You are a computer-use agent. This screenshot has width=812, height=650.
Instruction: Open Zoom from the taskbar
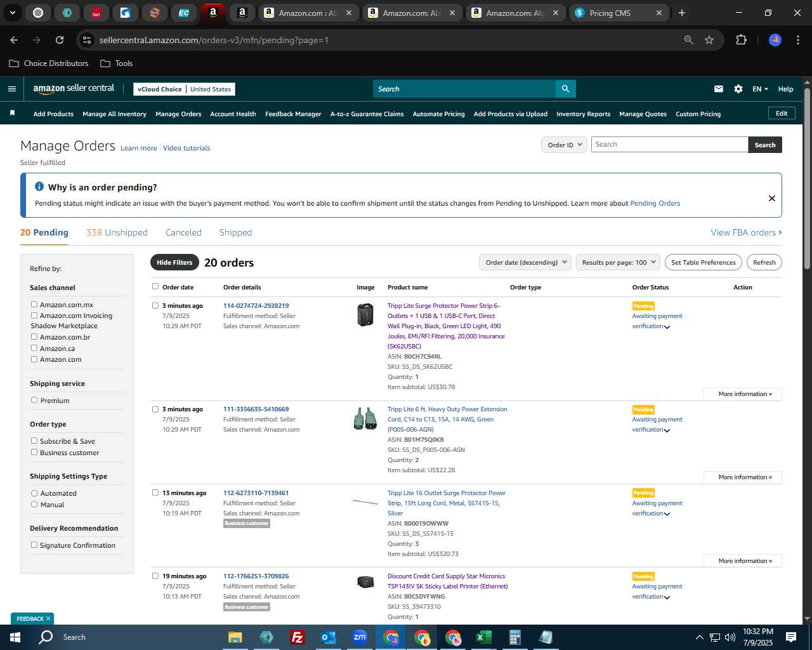tap(360, 637)
